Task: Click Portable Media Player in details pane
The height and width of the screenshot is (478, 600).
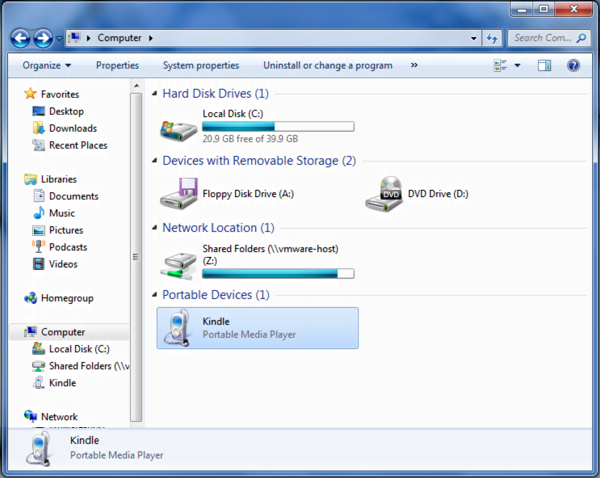Action: coord(116,455)
